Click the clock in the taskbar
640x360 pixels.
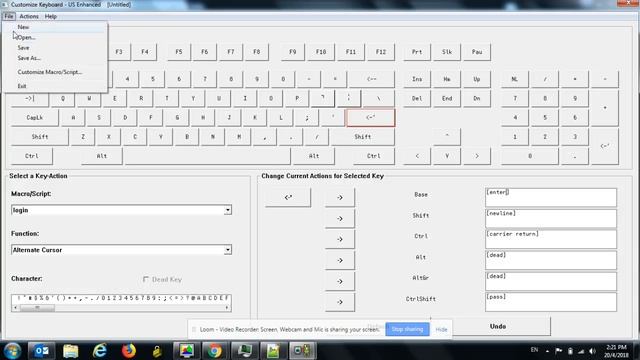616,351
